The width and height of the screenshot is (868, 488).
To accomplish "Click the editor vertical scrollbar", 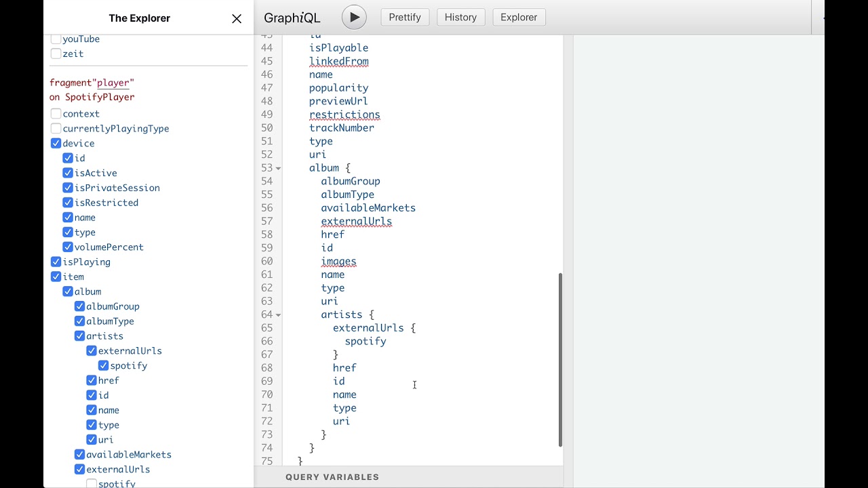I will click(560, 359).
